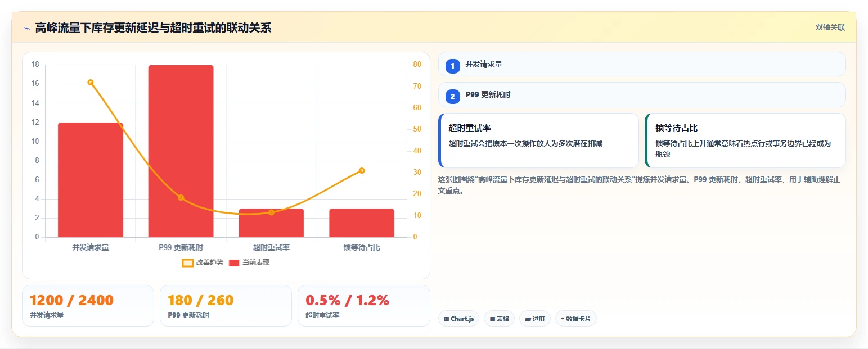This screenshot has width=868, height=349.
Task: Click the P99 更新耗时 caption under 180 / 260
Action: click(188, 315)
